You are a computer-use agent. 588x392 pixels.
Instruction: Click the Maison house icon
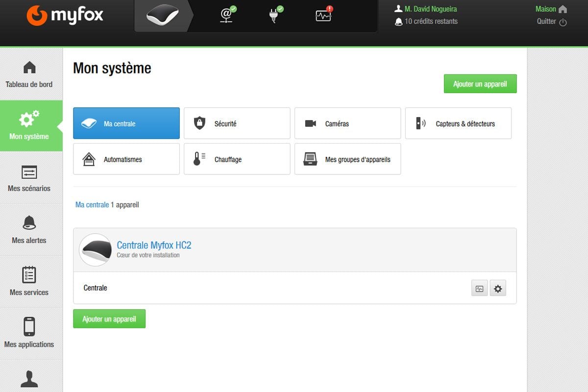click(563, 9)
